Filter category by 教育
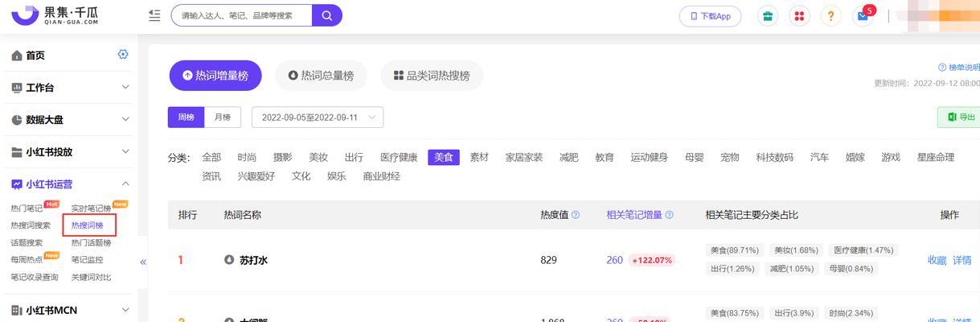This screenshot has height=322, width=980. [605, 157]
